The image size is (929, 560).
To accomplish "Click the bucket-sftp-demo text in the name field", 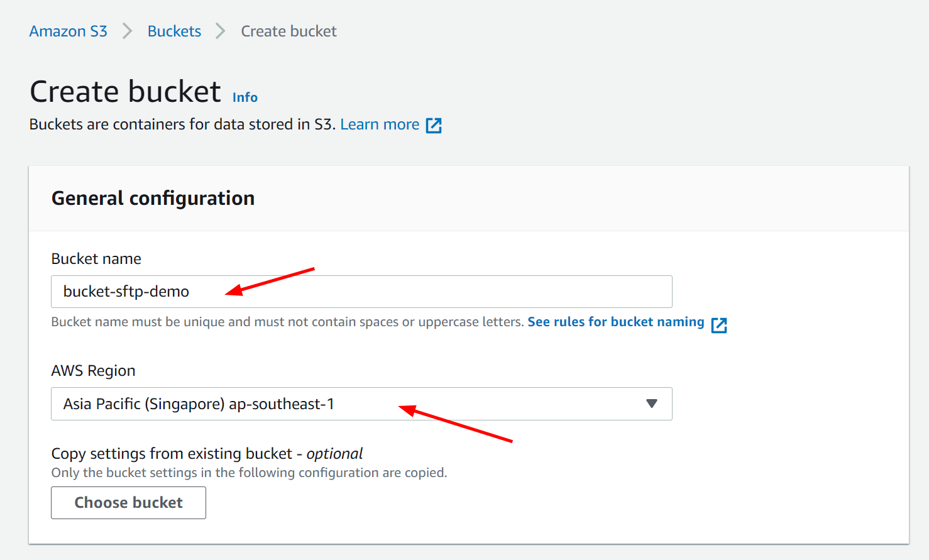I will click(126, 292).
